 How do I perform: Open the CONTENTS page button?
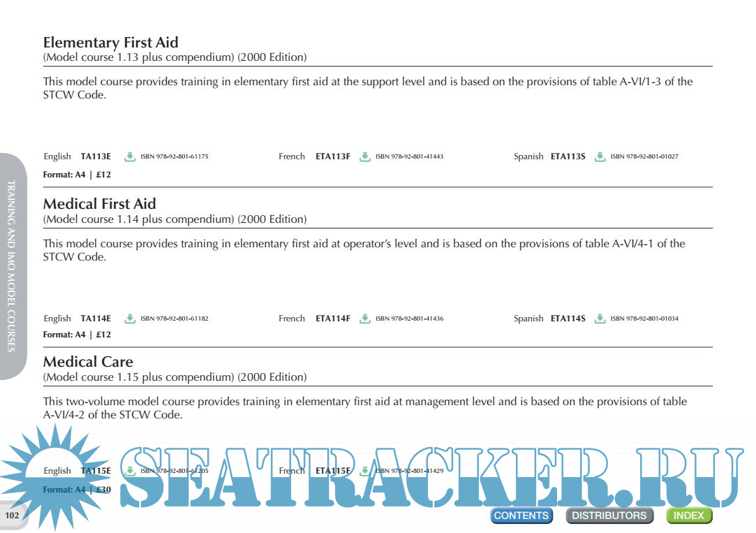coord(521,516)
